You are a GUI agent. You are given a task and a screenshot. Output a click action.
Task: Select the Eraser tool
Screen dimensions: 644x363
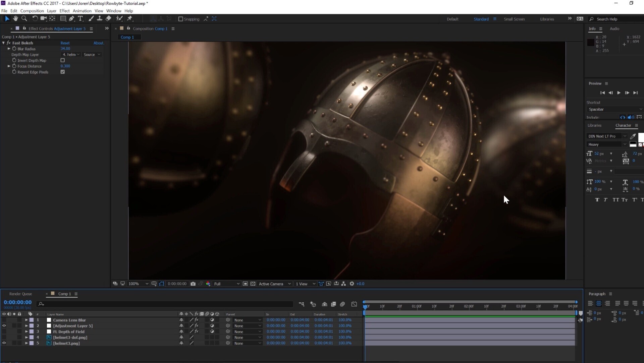point(108,19)
